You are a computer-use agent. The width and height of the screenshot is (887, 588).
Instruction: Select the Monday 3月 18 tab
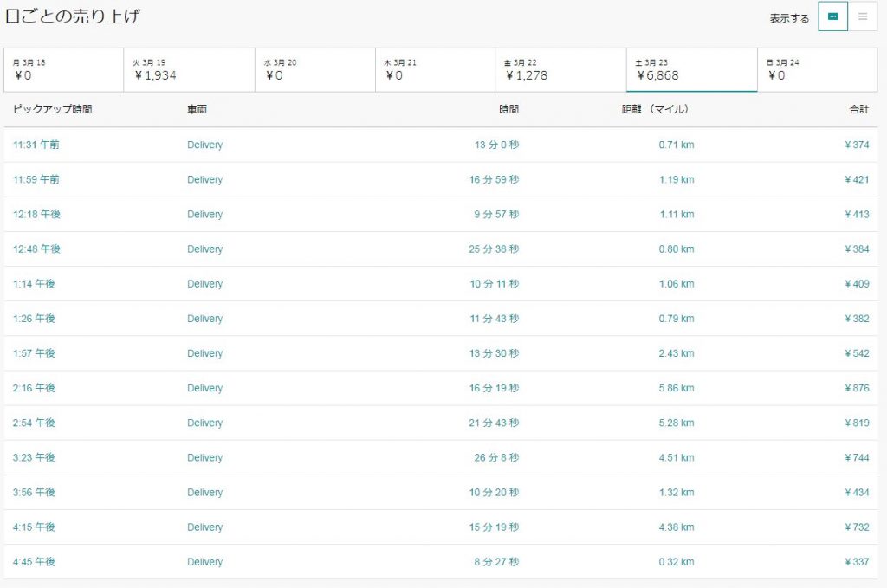[64, 69]
